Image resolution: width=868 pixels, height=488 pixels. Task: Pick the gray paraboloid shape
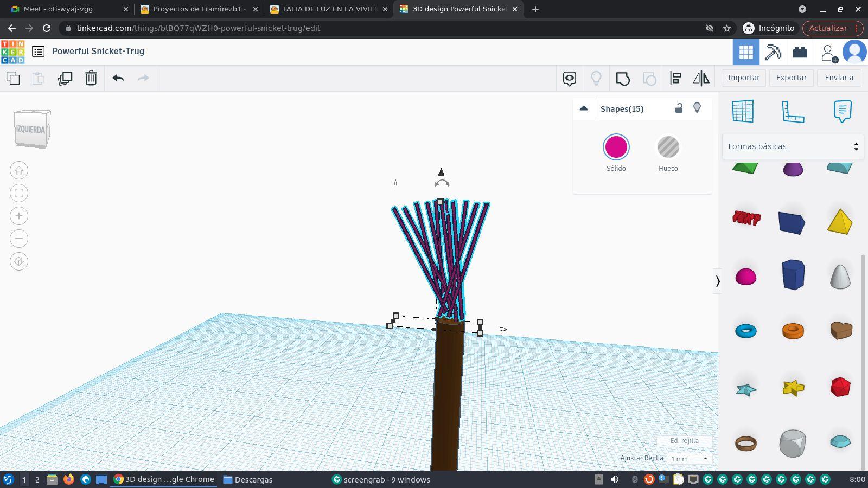[x=840, y=277]
